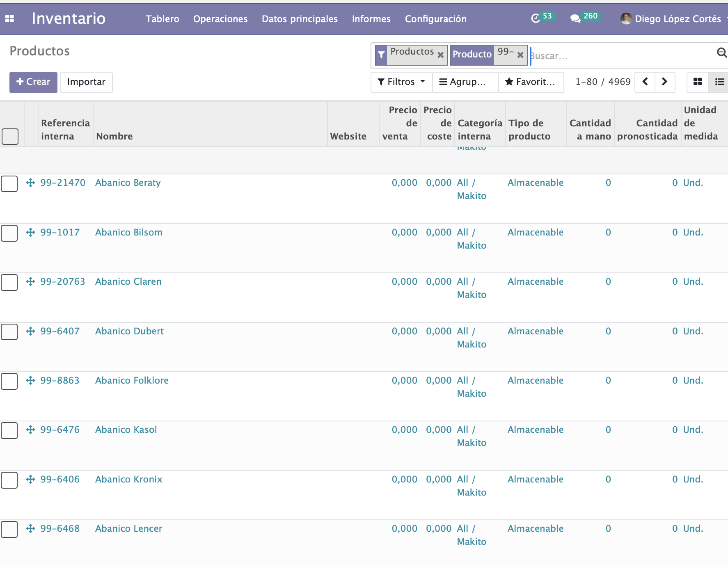Go to next page of products
728x567 pixels.
pos(664,82)
